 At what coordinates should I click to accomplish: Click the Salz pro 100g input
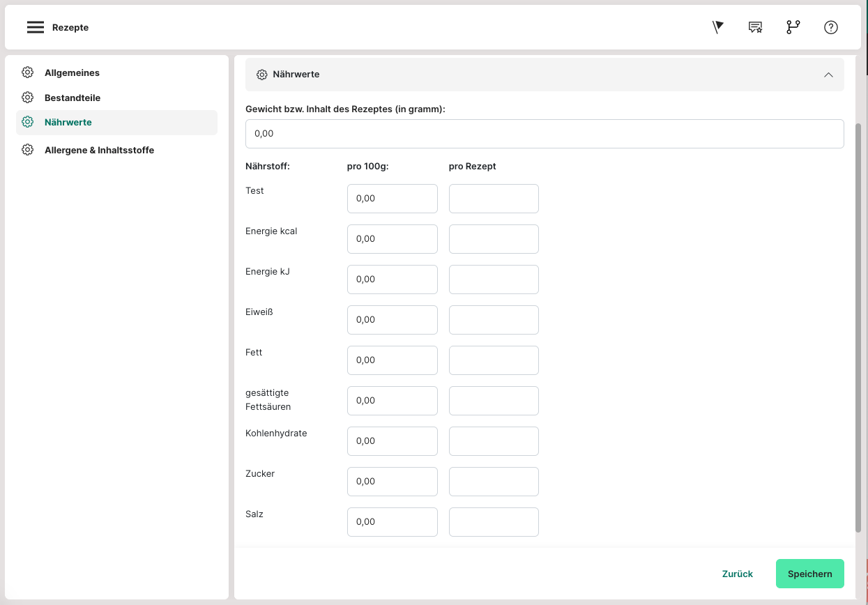point(392,522)
